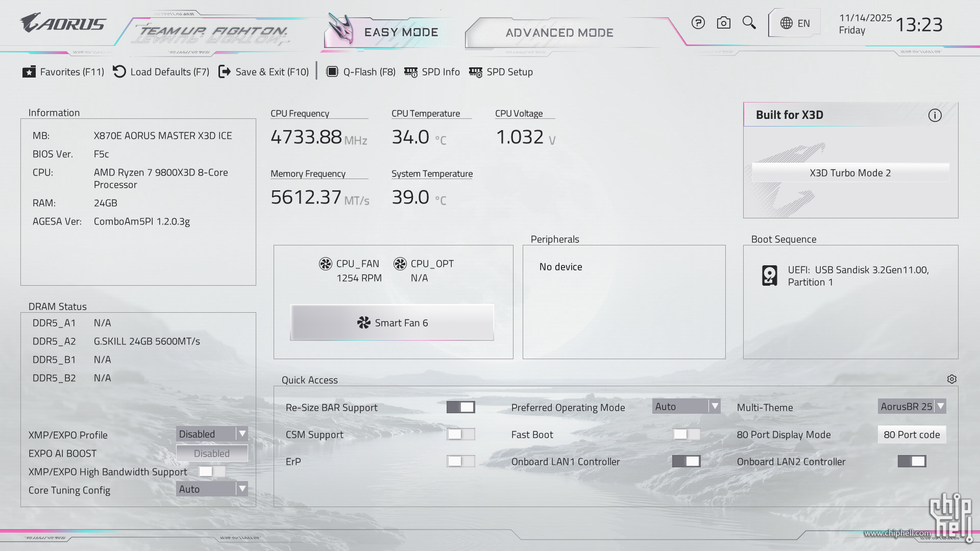Click the Q-Flash (F8) chip icon
Screen dimensions: 980x551
(x=332, y=72)
